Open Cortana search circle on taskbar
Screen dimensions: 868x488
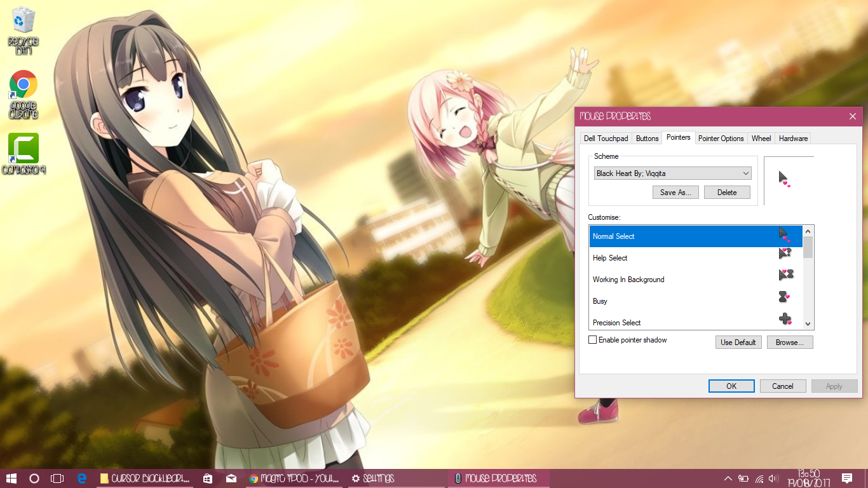pos(34,478)
